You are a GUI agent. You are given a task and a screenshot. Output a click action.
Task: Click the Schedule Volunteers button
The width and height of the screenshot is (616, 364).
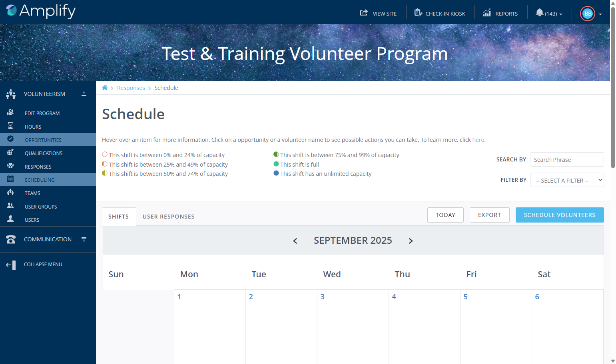coord(560,215)
